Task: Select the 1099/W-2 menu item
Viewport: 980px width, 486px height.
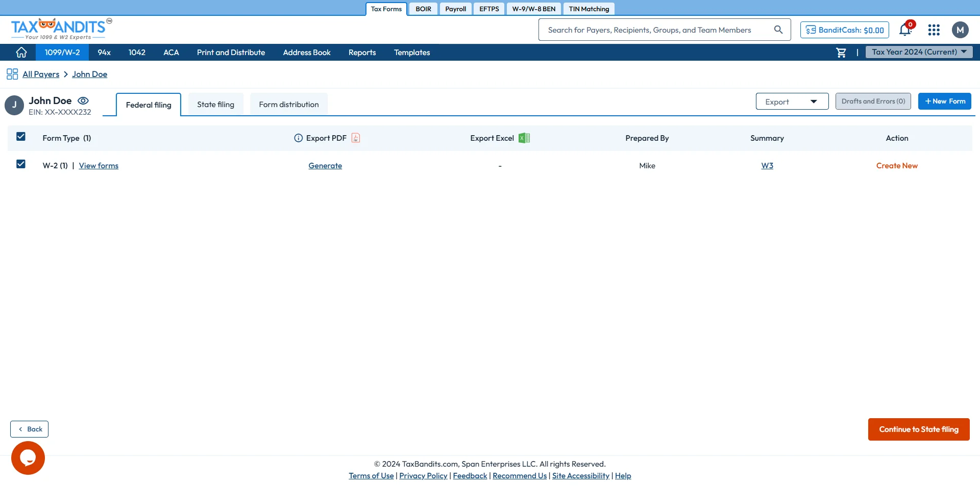Action: pyautogui.click(x=62, y=53)
